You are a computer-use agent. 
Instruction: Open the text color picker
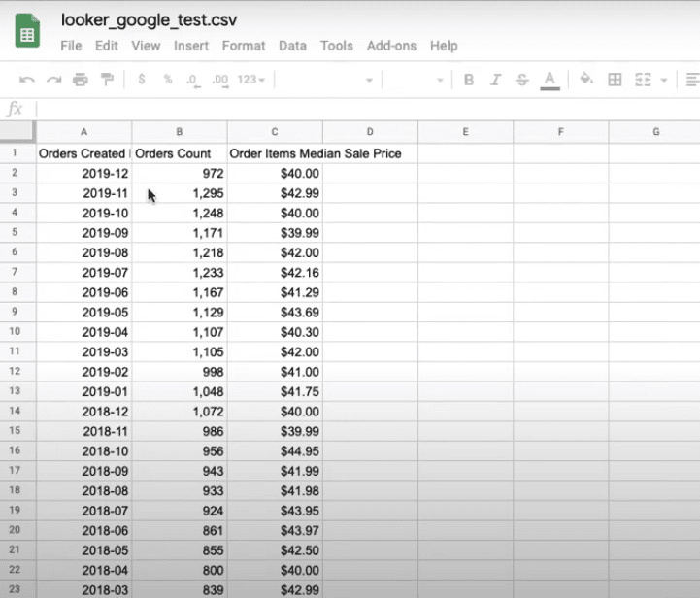point(550,81)
